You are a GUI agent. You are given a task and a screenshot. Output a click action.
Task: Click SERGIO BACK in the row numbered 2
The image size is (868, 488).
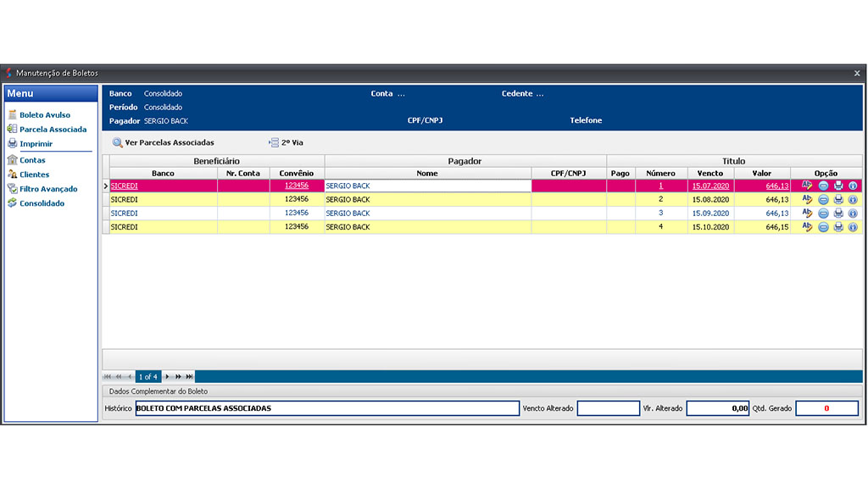pos(348,200)
